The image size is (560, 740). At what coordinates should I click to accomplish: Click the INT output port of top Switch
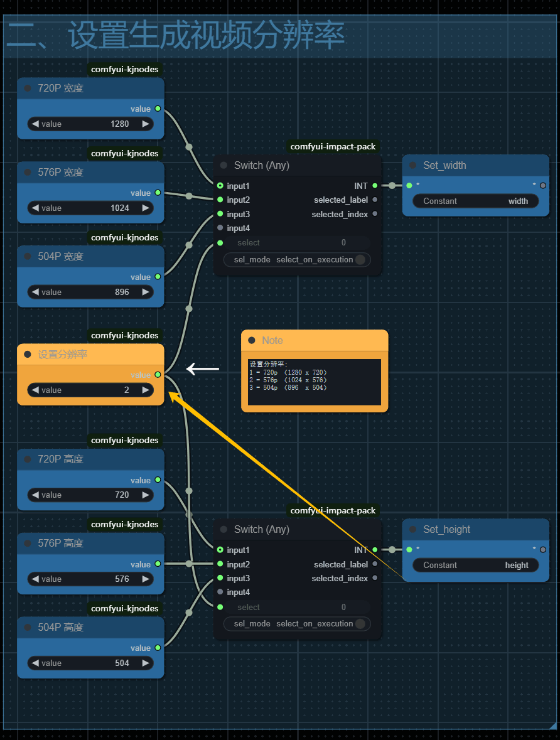(x=375, y=186)
